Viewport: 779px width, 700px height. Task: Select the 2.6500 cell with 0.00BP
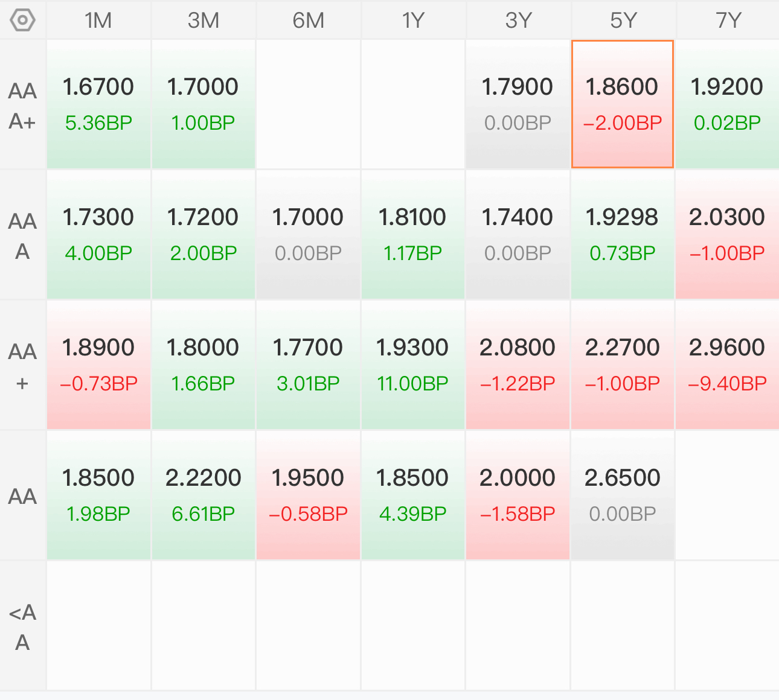pyautogui.click(x=623, y=495)
